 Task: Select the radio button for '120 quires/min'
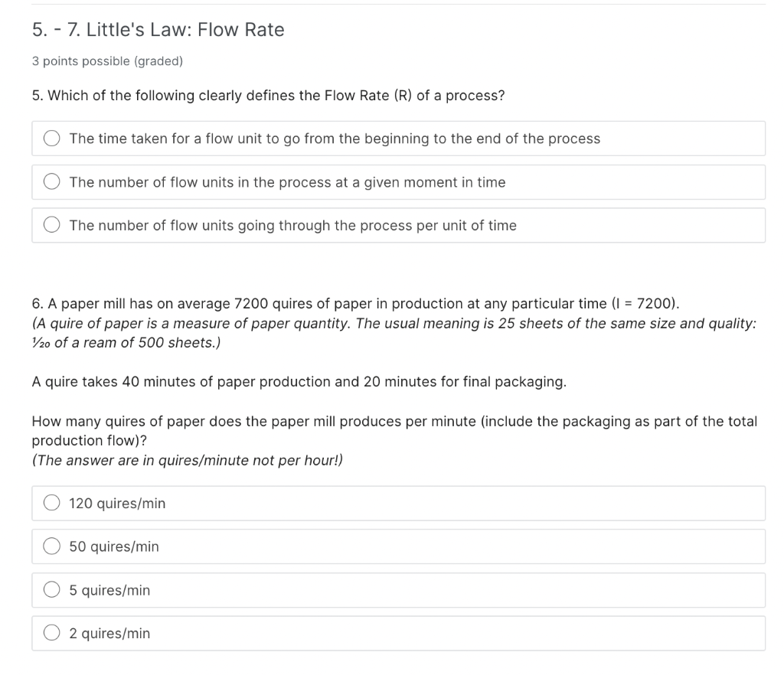[51, 503]
